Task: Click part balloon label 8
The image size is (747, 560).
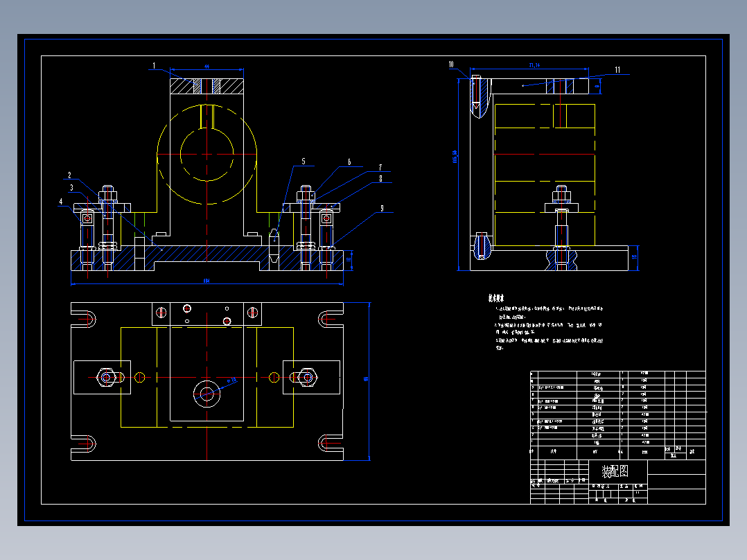Action: [x=380, y=179]
